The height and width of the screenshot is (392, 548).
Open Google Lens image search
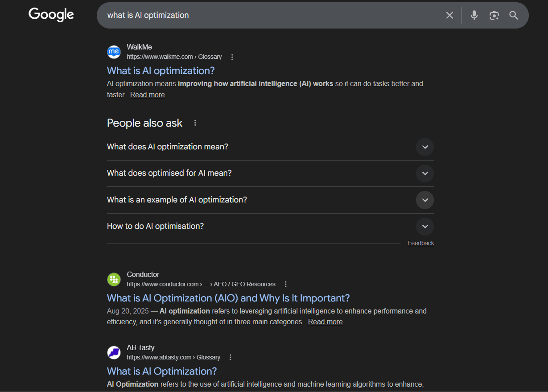pos(494,15)
